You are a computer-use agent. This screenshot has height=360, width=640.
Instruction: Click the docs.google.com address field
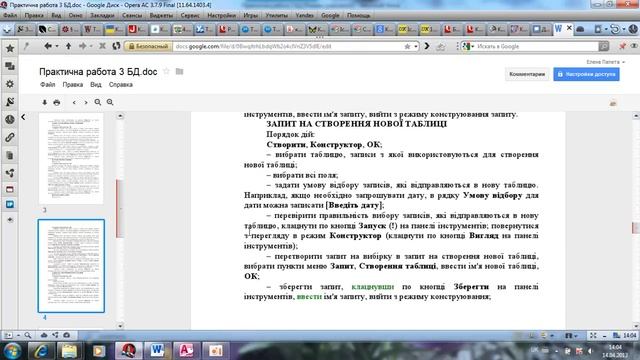point(286,47)
